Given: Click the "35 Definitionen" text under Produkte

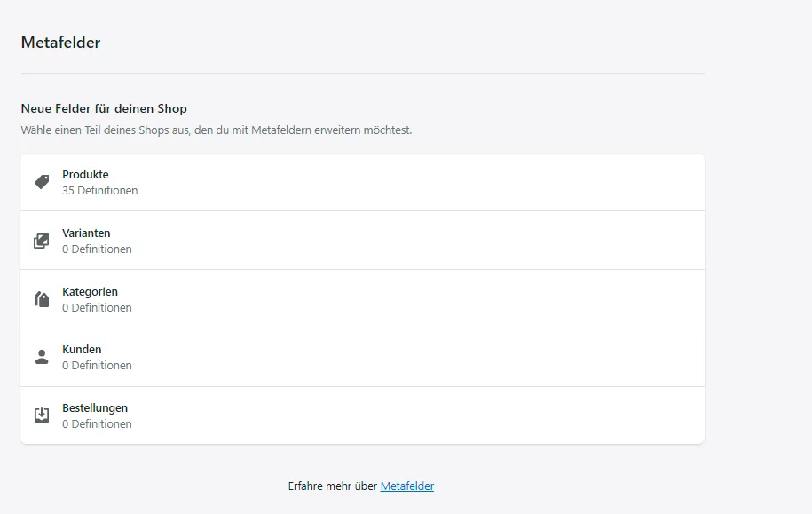Looking at the screenshot, I should 99,191.
